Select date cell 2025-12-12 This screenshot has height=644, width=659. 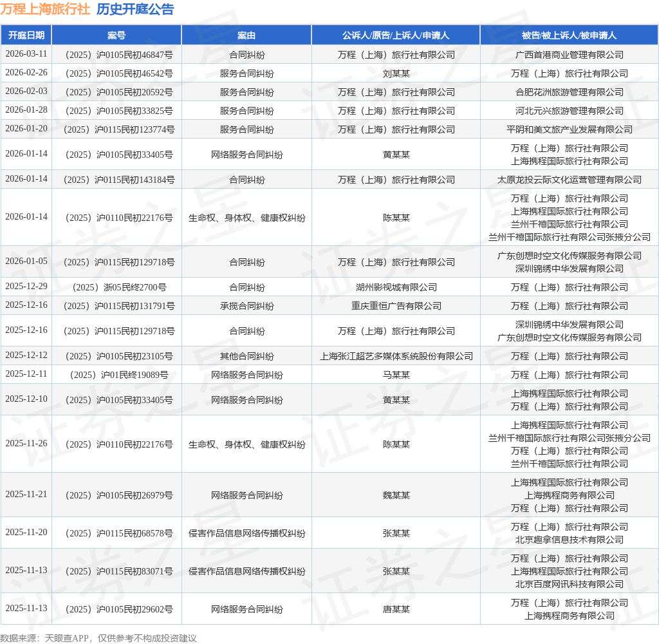tap(26, 355)
